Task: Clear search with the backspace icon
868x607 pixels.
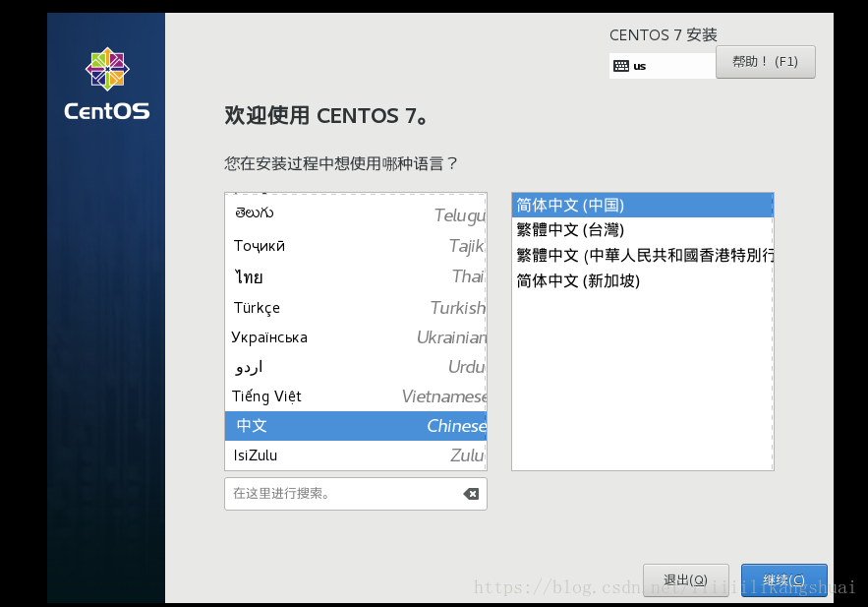Action: (471, 494)
